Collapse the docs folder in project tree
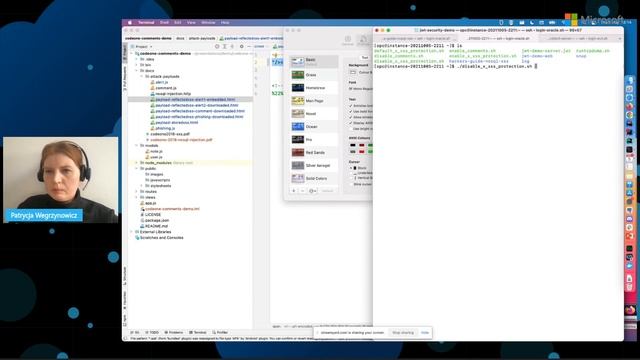 pos(137,71)
